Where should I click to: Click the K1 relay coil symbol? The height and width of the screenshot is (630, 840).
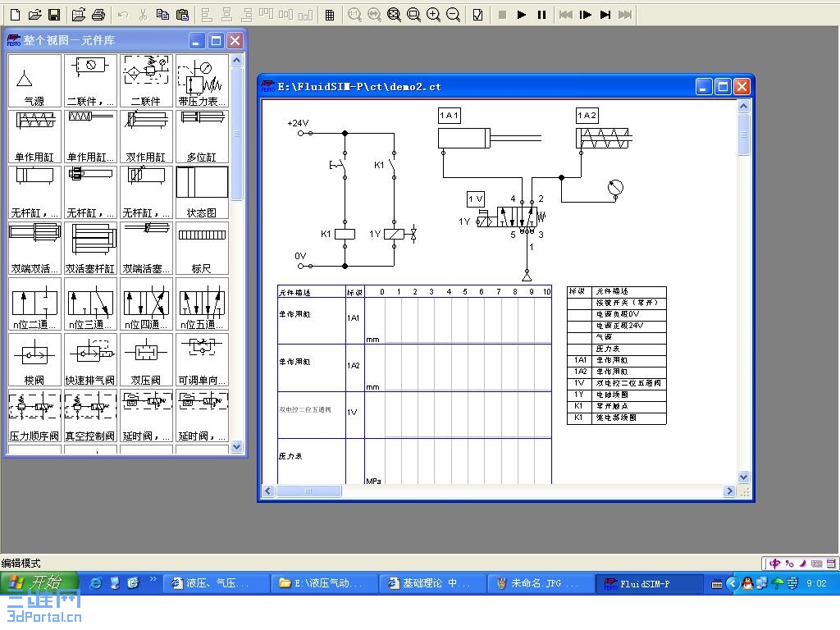click(345, 234)
